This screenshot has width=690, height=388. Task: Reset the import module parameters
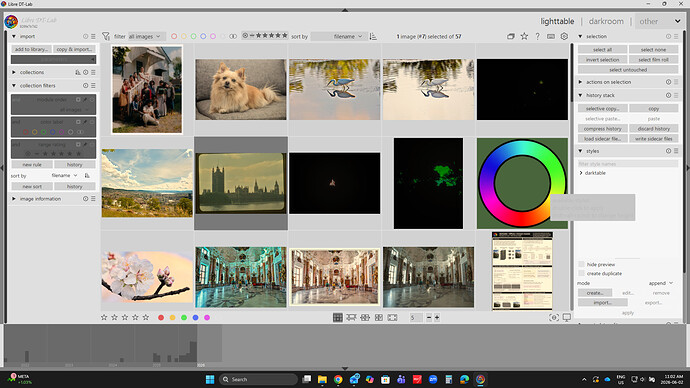[x=85, y=36]
